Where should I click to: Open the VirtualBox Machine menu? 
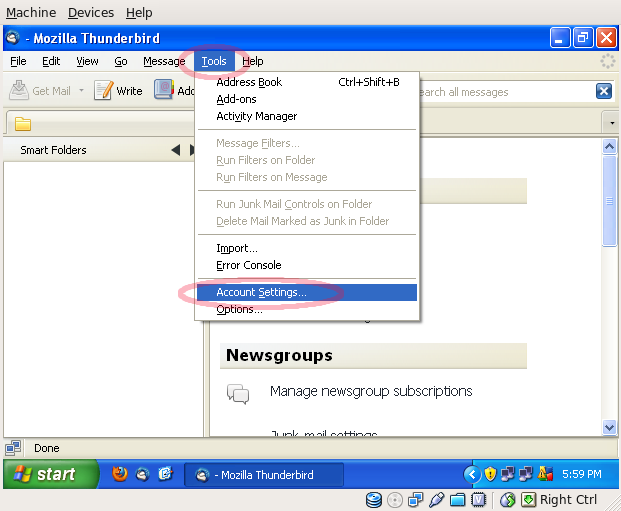pyautogui.click(x=31, y=13)
